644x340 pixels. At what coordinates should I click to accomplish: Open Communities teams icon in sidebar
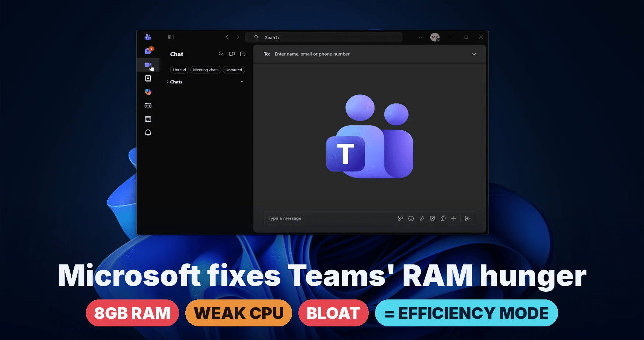pyautogui.click(x=148, y=105)
